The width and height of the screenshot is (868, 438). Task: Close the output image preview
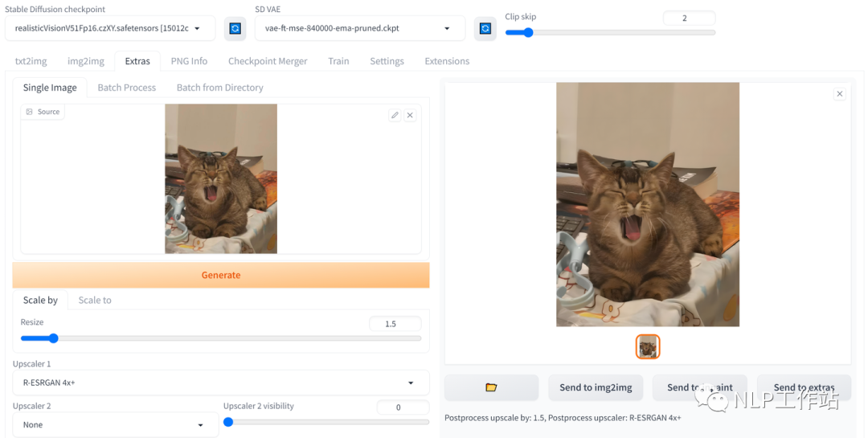(x=840, y=94)
